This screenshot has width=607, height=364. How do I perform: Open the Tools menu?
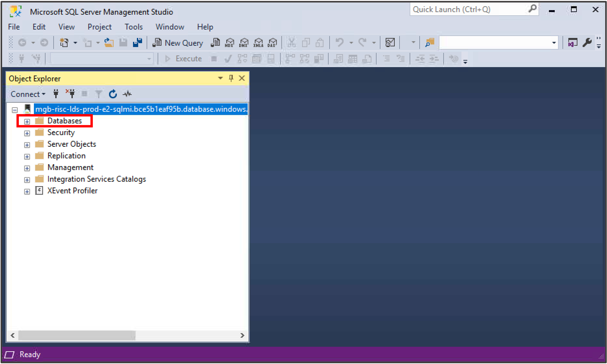pyautogui.click(x=134, y=27)
